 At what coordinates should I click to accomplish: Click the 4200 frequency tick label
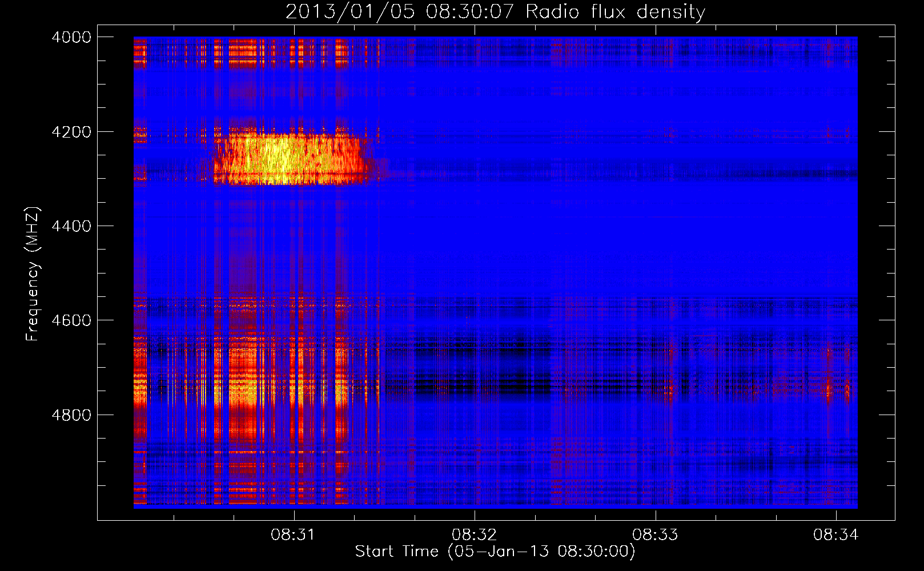pos(71,132)
